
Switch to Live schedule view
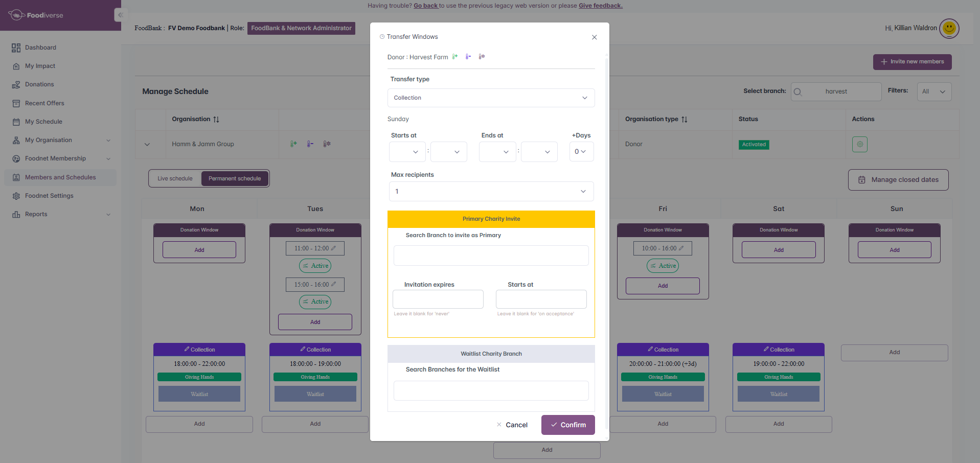pos(175,179)
